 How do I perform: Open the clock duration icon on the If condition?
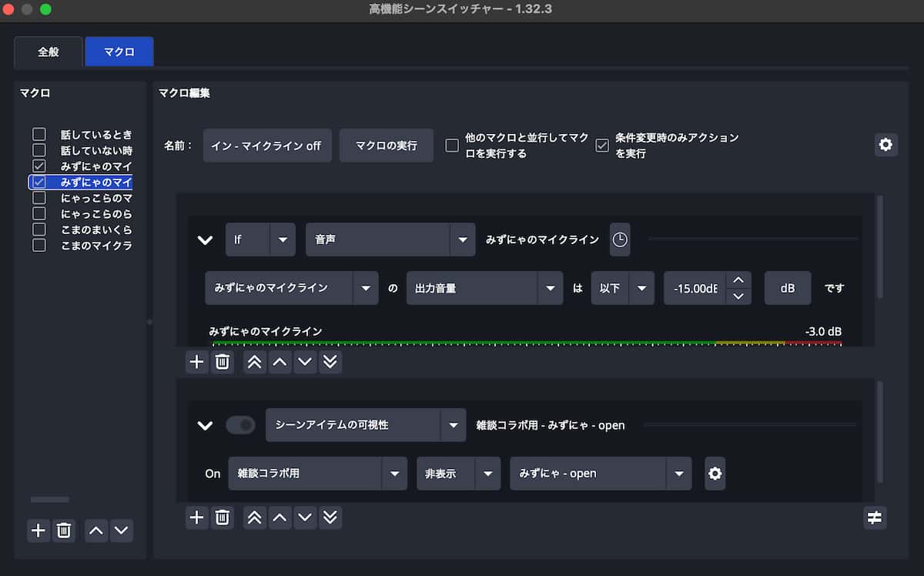point(620,239)
